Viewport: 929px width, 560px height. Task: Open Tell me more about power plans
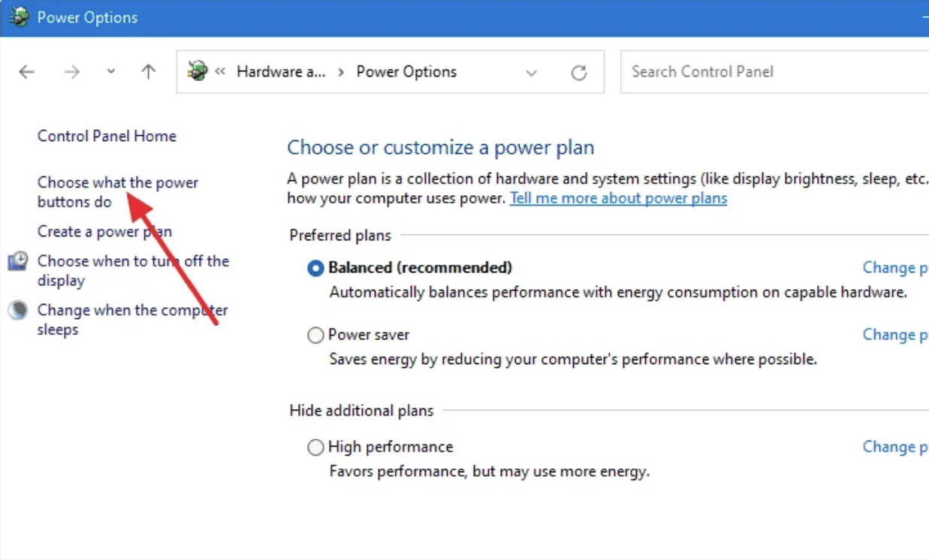619,198
